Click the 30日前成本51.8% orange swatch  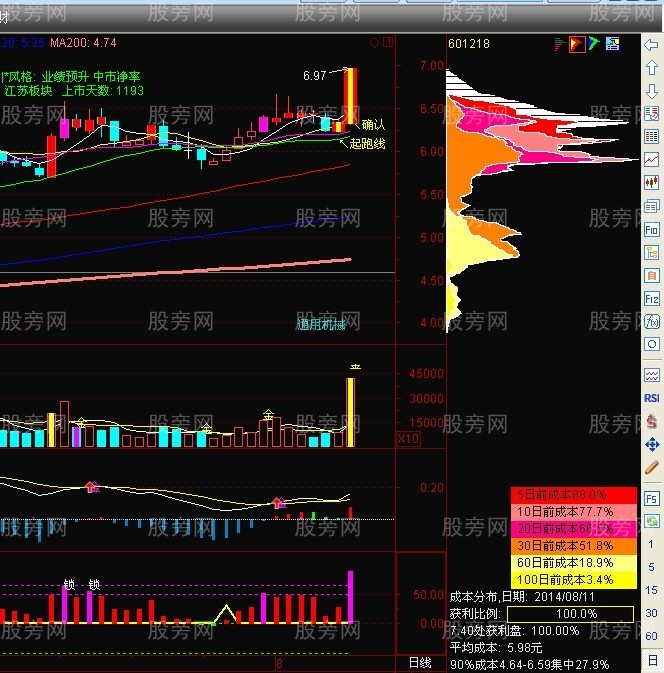pos(573,546)
